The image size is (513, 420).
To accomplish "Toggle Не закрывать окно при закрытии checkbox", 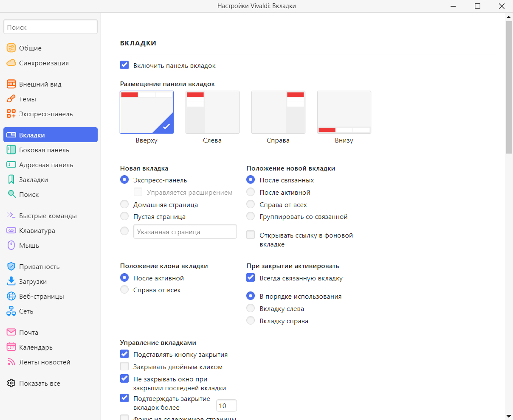I will point(124,378).
